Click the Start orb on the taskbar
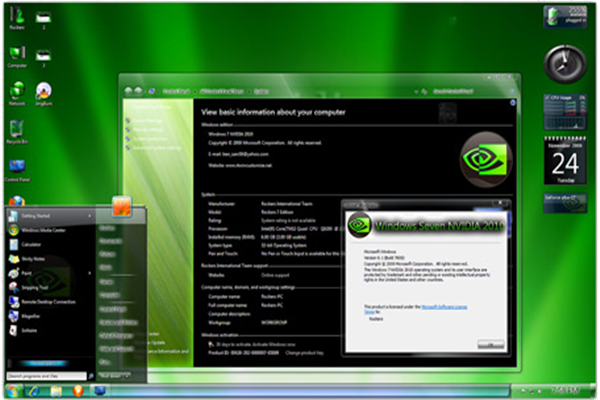This screenshot has height=400, width=600. 13,391
